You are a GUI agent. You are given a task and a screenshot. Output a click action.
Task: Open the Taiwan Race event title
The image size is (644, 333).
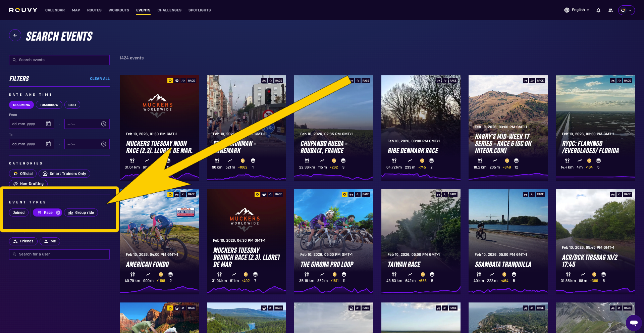[404, 265]
